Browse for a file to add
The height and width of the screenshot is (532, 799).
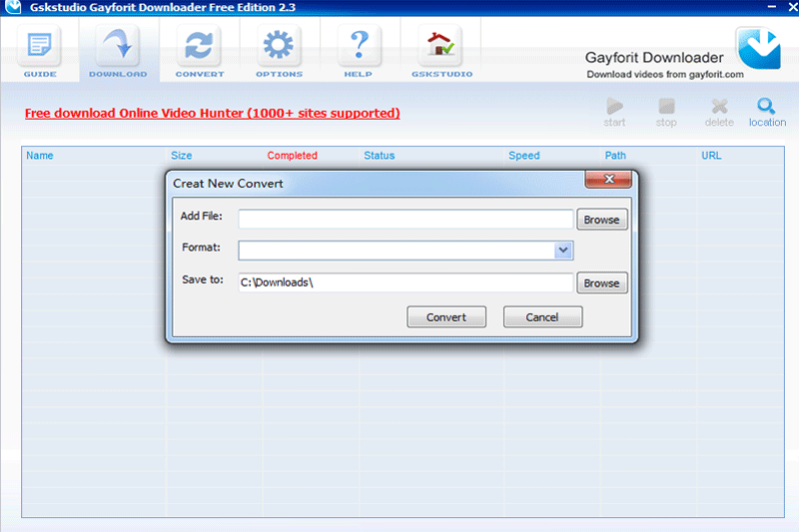(602, 220)
